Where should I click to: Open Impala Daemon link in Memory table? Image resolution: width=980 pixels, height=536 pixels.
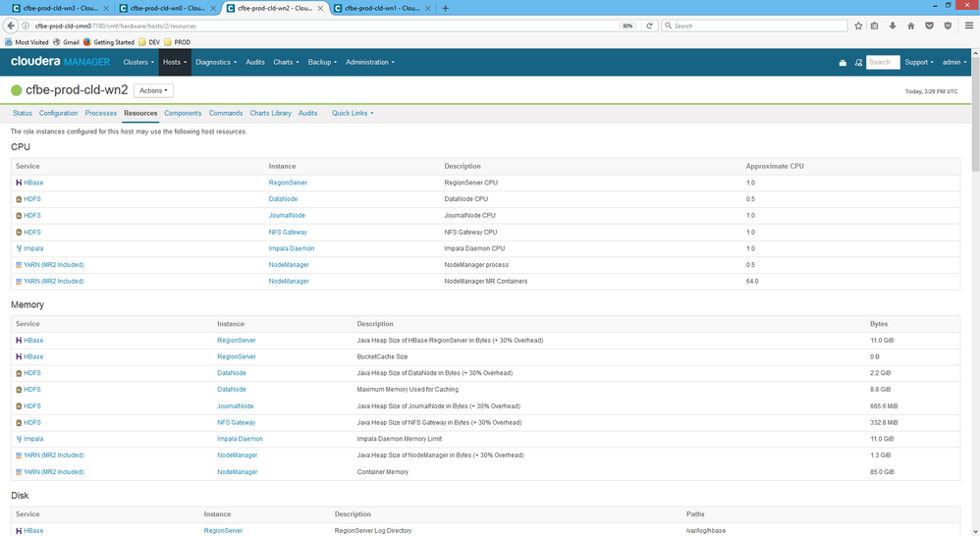pos(240,439)
